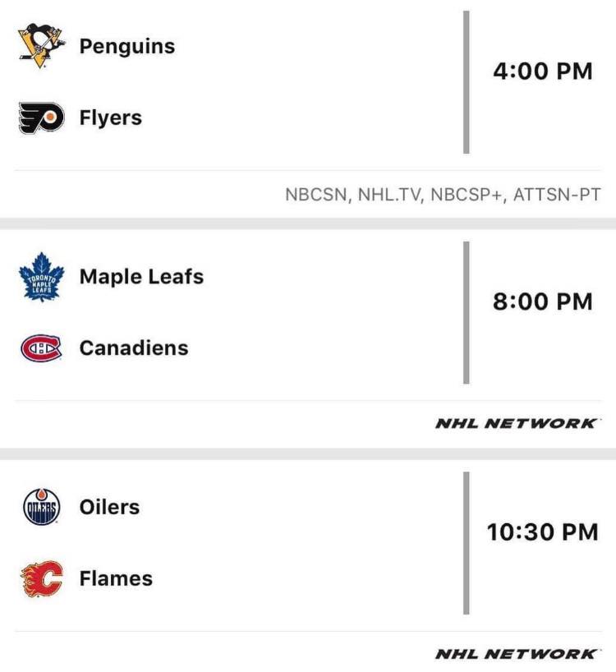
Task: Select the 10:30 PM game time
Action: (x=542, y=532)
